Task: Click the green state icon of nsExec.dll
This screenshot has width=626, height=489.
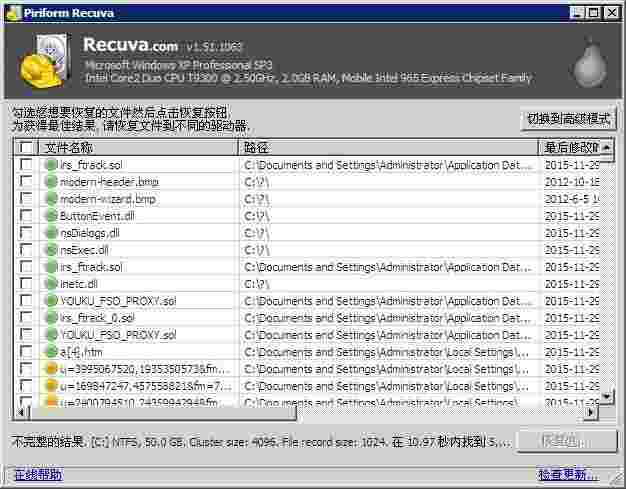Action: 51,250
